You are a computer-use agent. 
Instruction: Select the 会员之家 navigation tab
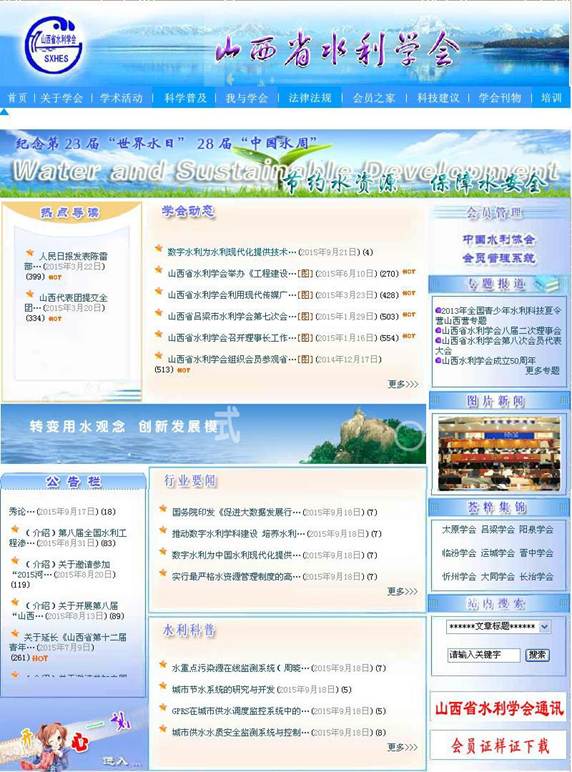(374, 98)
